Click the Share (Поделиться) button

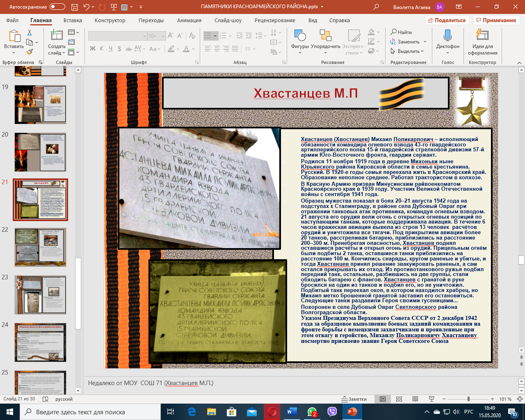[447, 20]
